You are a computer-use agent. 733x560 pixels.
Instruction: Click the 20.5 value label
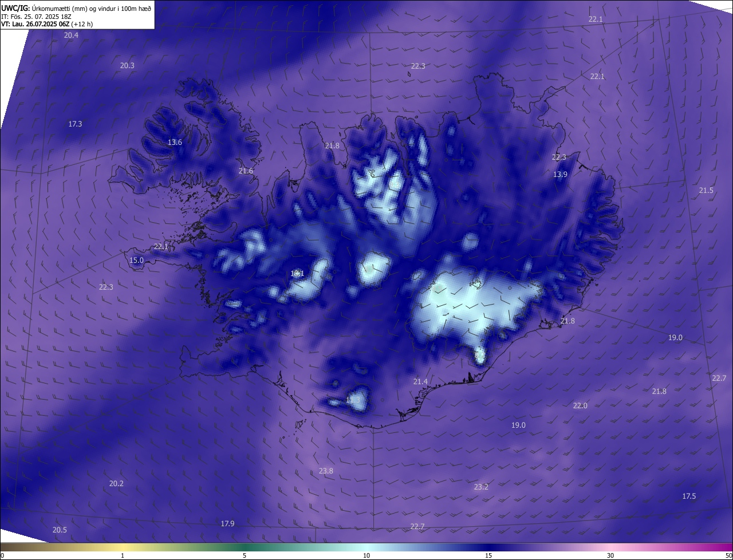coord(60,530)
